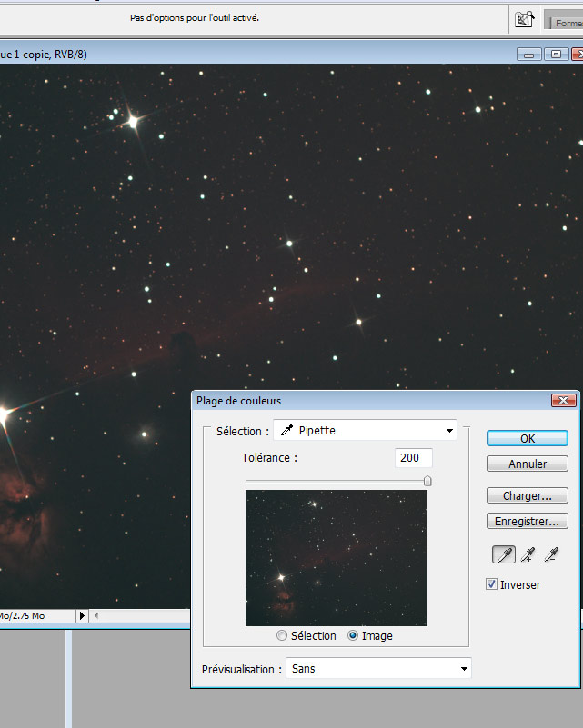Click the 'Prévisualisation :' label
583x728 pixels.
242,669
